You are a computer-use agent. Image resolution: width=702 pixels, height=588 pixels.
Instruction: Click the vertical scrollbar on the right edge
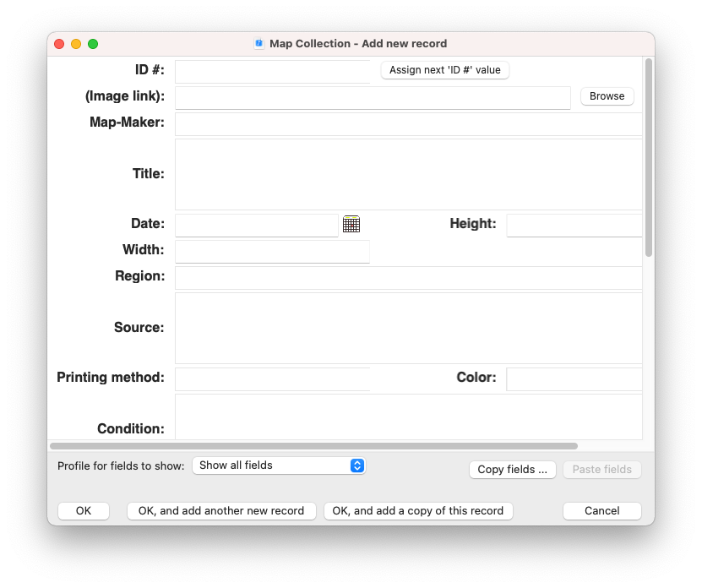tap(648, 152)
